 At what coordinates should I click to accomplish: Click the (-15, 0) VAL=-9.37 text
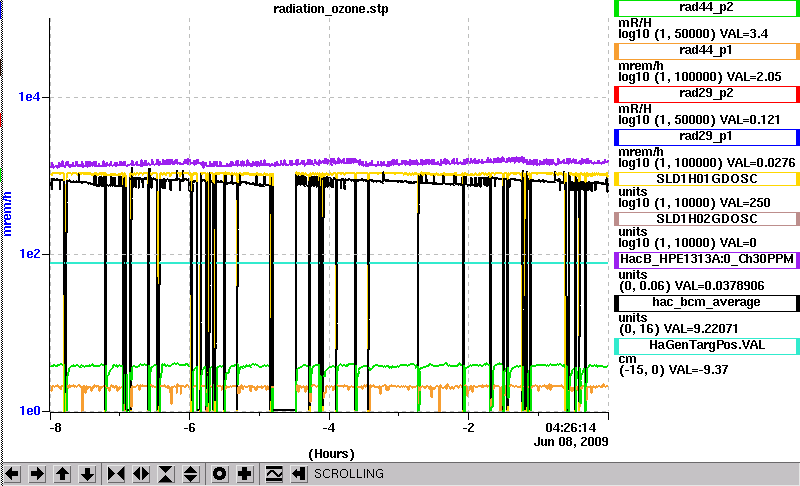673,370
